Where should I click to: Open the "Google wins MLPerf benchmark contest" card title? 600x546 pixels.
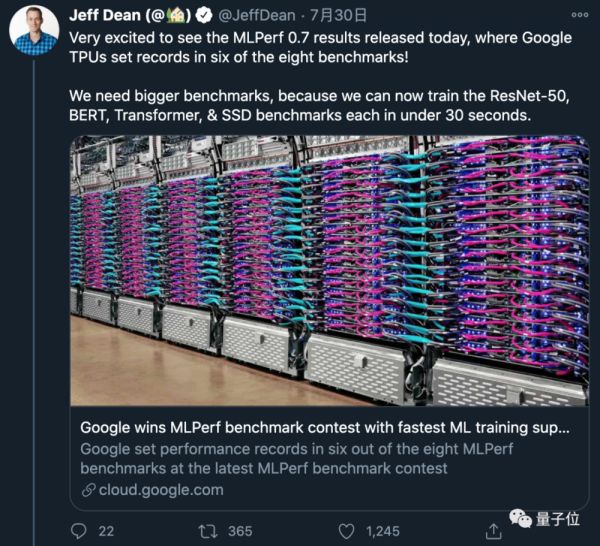pyautogui.click(x=325, y=427)
